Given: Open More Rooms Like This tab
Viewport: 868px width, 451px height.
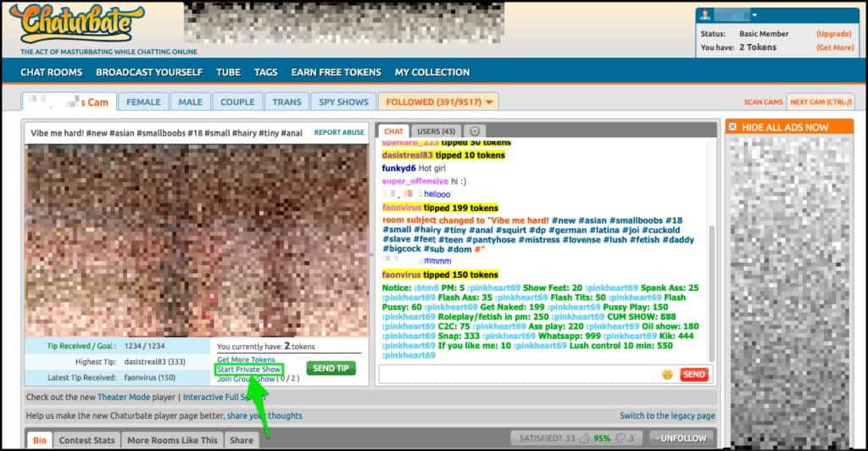Looking at the screenshot, I should pyautogui.click(x=172, y=441).
